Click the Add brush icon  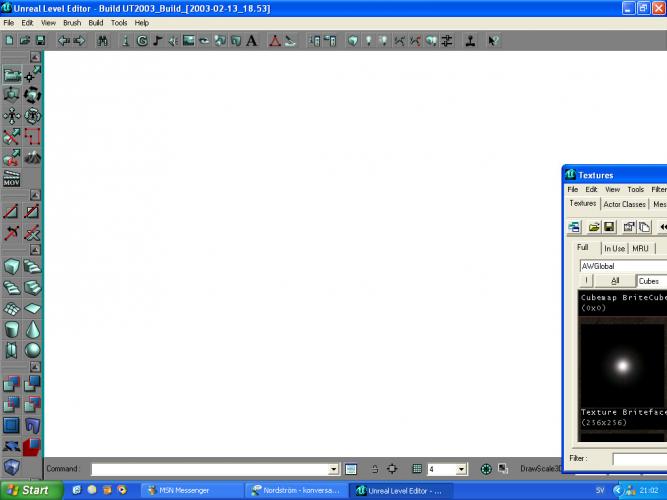pos(11,384)
